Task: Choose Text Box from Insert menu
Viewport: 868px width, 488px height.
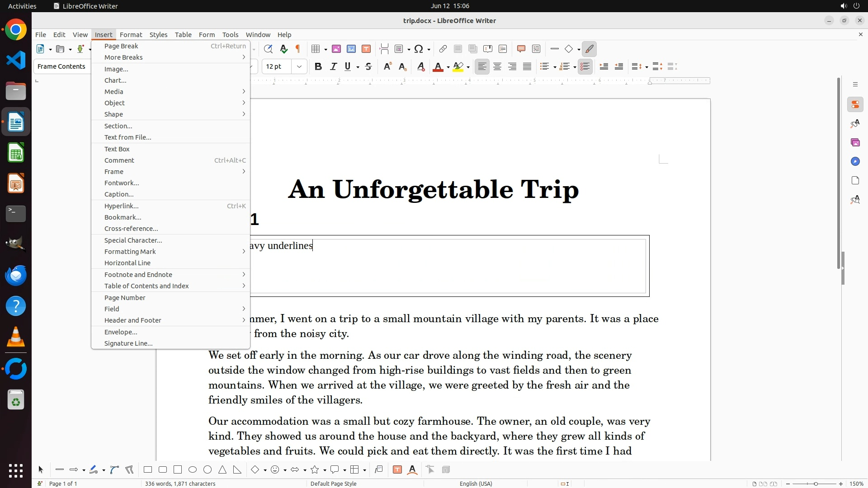Action: point(117,149)
